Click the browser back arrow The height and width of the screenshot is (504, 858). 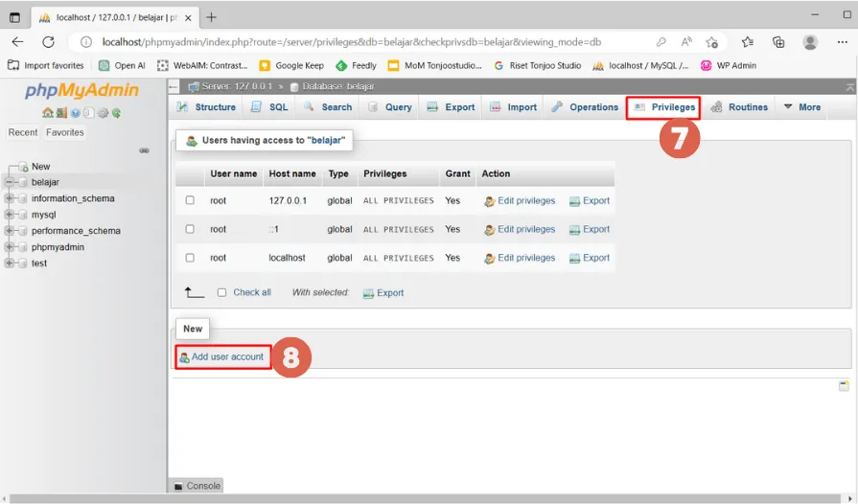tap(17, 42)
